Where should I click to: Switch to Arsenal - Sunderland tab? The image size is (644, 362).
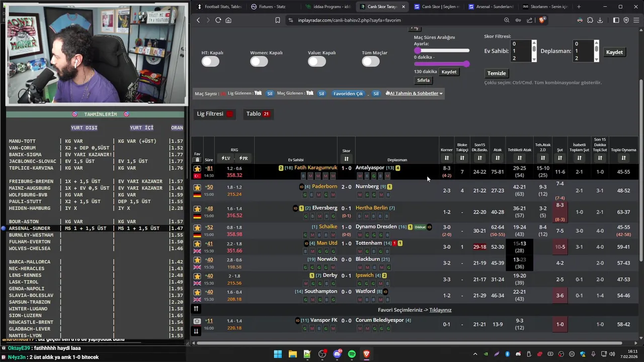[x=491, y=7]
